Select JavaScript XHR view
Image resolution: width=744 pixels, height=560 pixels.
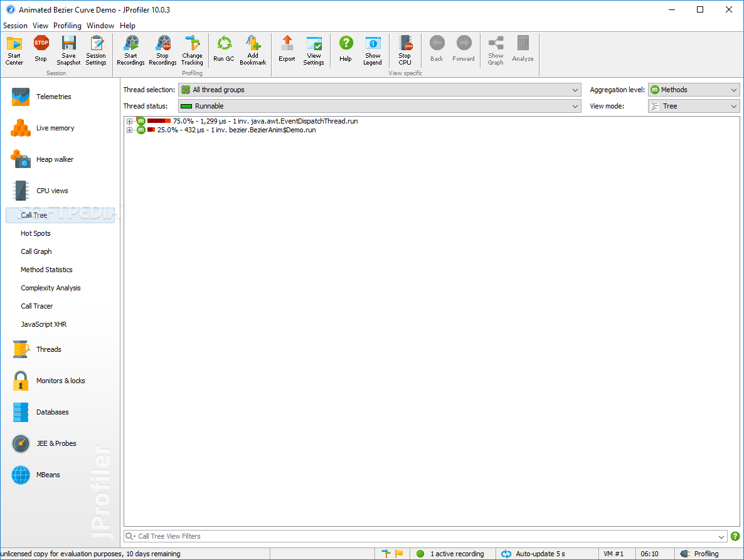point(44,324)
